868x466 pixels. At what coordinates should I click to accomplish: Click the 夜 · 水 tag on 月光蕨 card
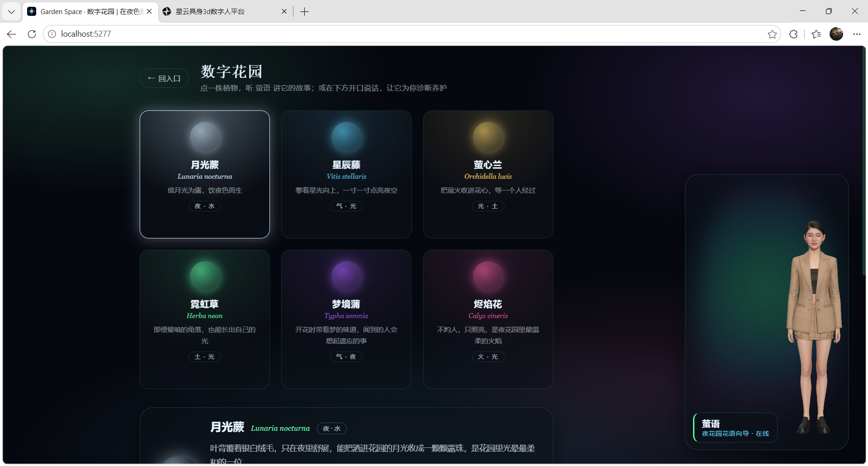pos(205,206)
